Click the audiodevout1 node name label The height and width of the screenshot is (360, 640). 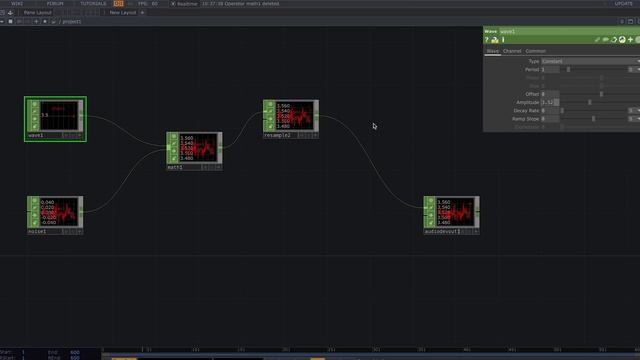(x=442, y=231)
